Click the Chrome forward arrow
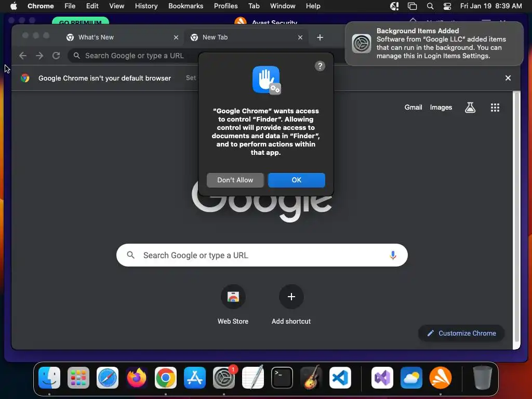 [39, 56]
